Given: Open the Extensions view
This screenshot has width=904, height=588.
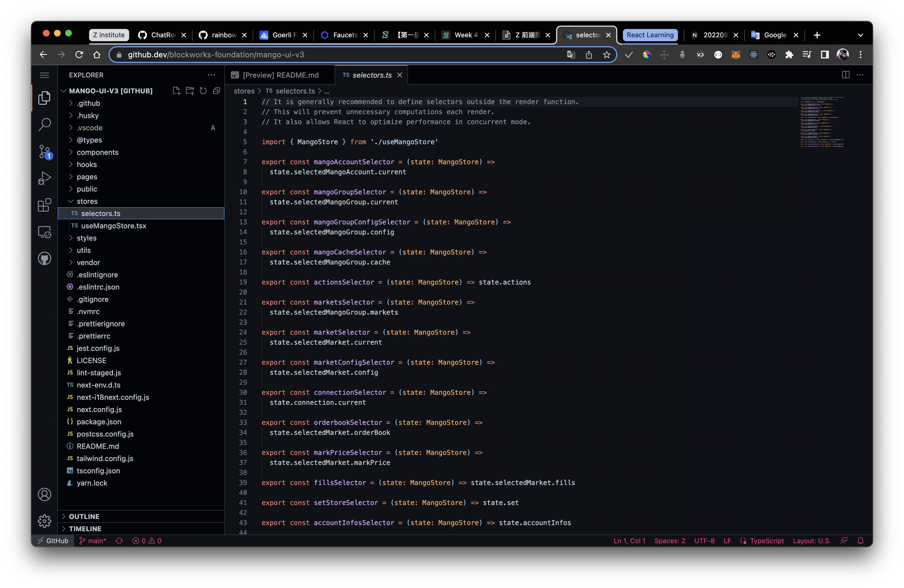Looking at the screenshot, I should coord(45,205).
